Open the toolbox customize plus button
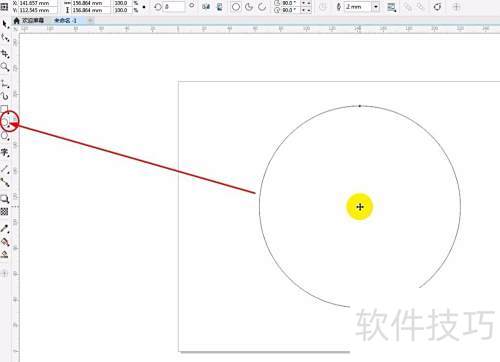The height and width of the screenshot is (362, 500). [4, 274]
